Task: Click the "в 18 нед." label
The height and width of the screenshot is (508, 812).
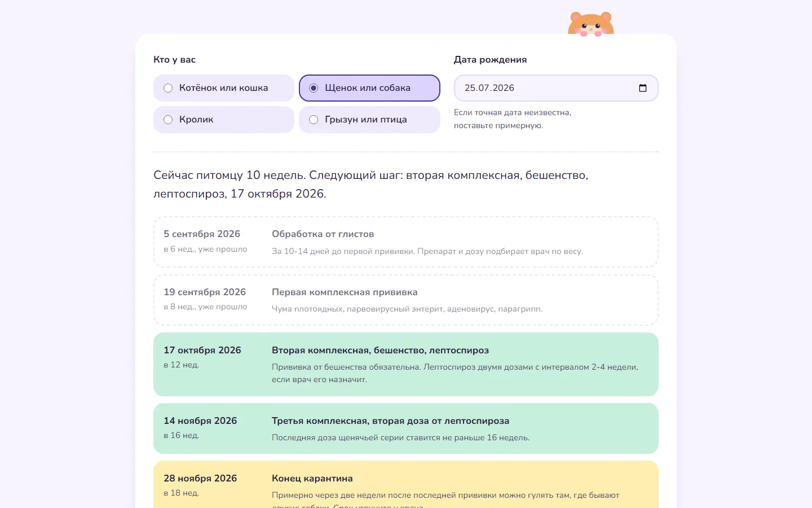Action: click(181, 493)
